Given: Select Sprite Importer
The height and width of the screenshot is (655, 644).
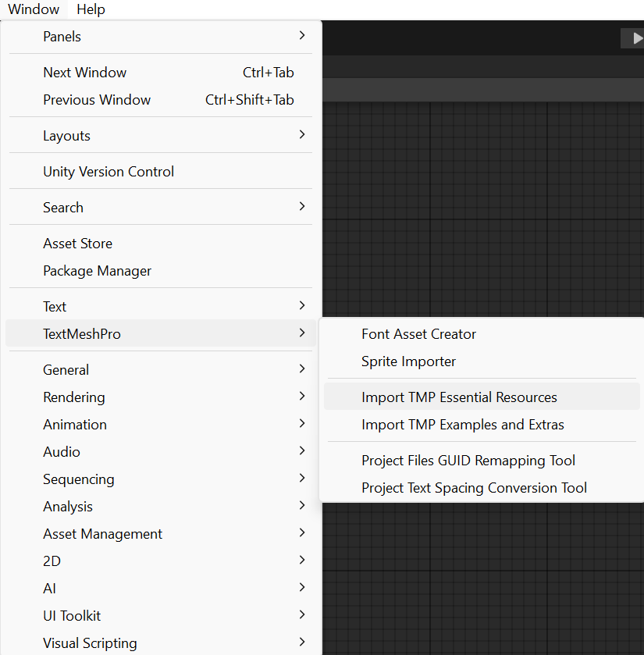Looking at the screenshot, I should 409,361.
